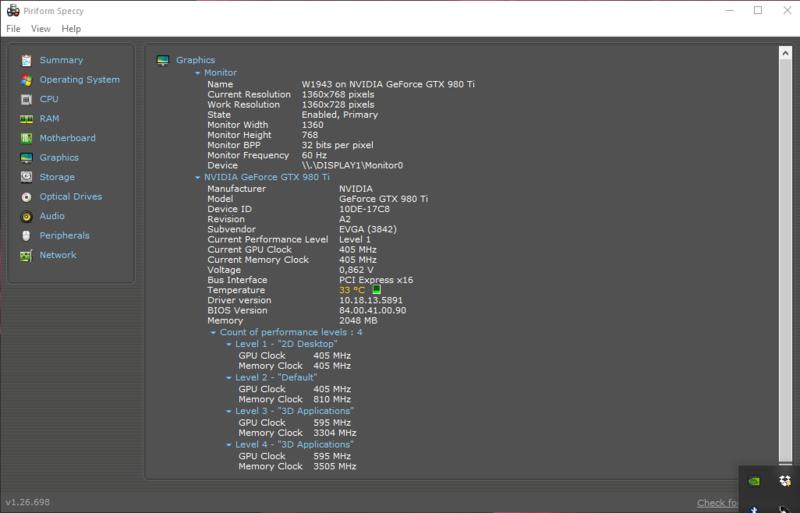This screenshot has width=800, height=513.
Task: Click the Level 3 Memory Clock 3304 MHz
Action: click(x=335, y=433)
